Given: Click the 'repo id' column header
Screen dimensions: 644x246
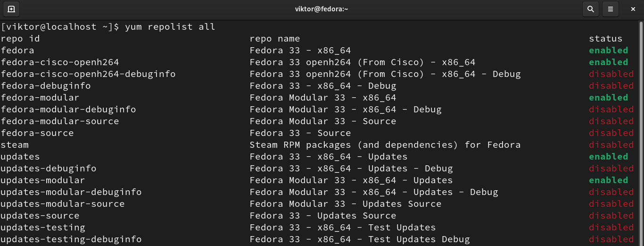Looking at the screenshot, I should point(20,39).
